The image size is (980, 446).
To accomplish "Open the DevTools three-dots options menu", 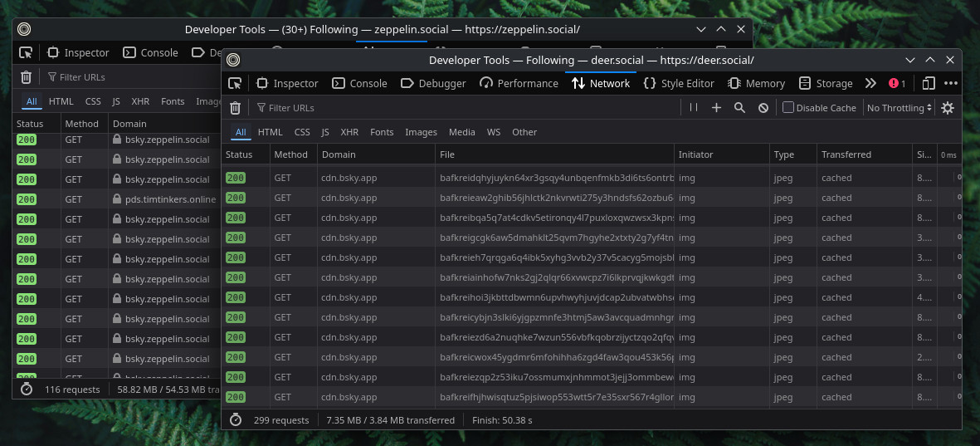I will [951, 83].
